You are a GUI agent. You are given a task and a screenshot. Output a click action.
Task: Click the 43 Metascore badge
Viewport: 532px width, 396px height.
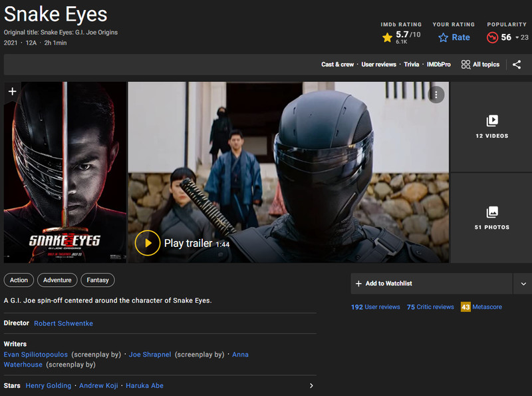(x=465, y=307)
